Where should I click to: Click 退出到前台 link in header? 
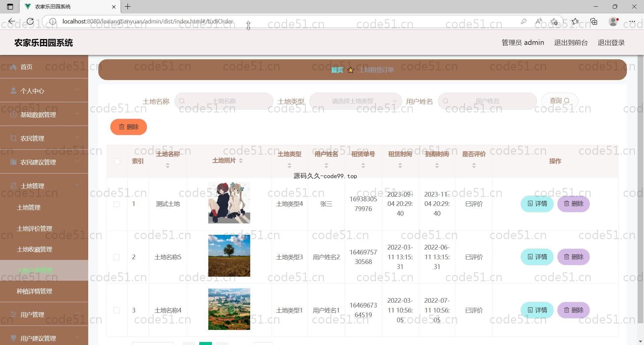coord(571,43)
